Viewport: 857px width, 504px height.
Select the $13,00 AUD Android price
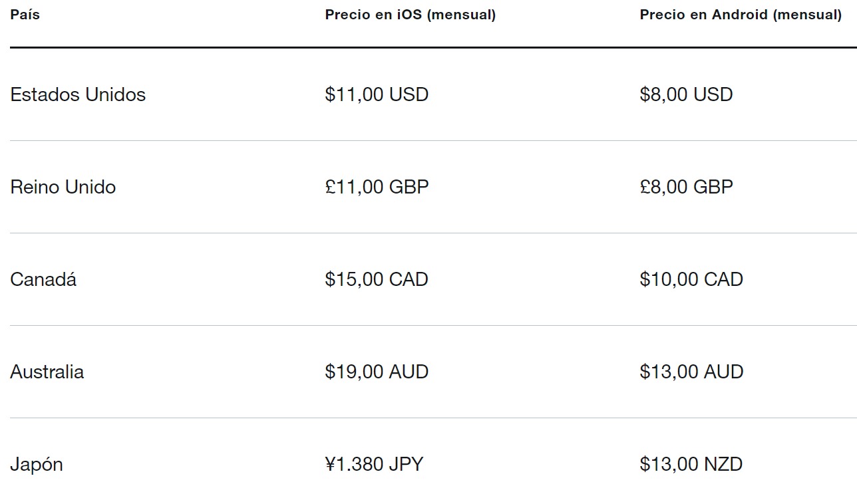pyautogui.click(x=691, y=372)
